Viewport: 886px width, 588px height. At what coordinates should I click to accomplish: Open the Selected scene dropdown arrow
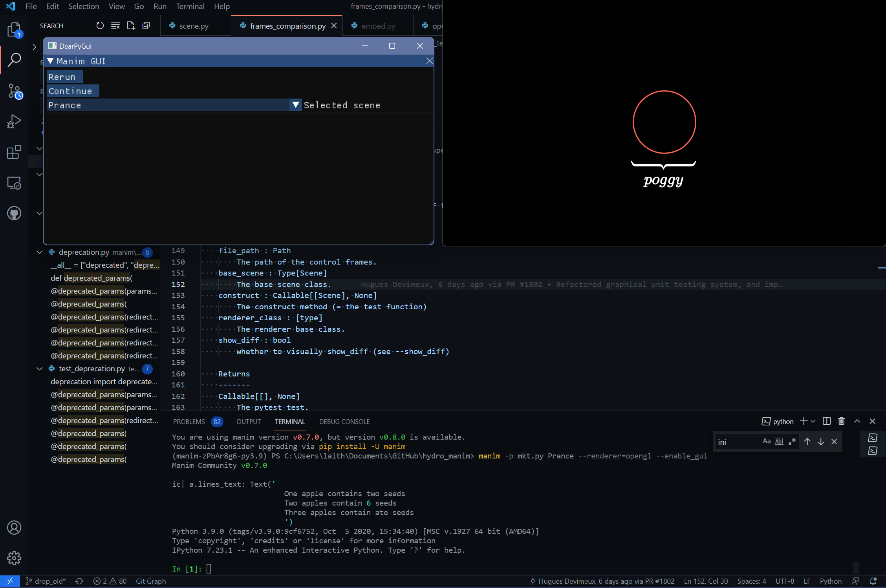[x=295, y=105]
